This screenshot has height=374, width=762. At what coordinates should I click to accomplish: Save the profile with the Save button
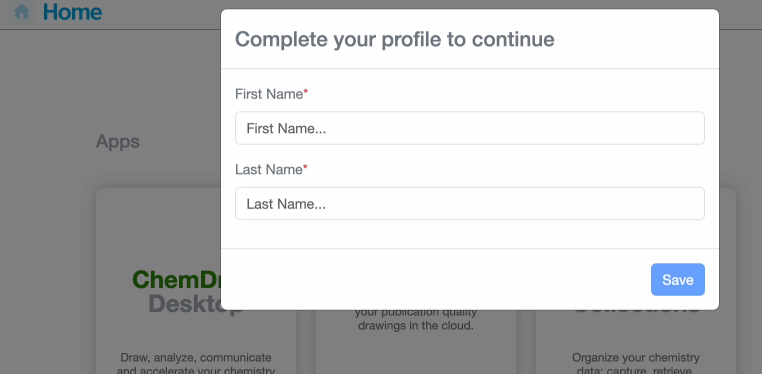(677, 280)
